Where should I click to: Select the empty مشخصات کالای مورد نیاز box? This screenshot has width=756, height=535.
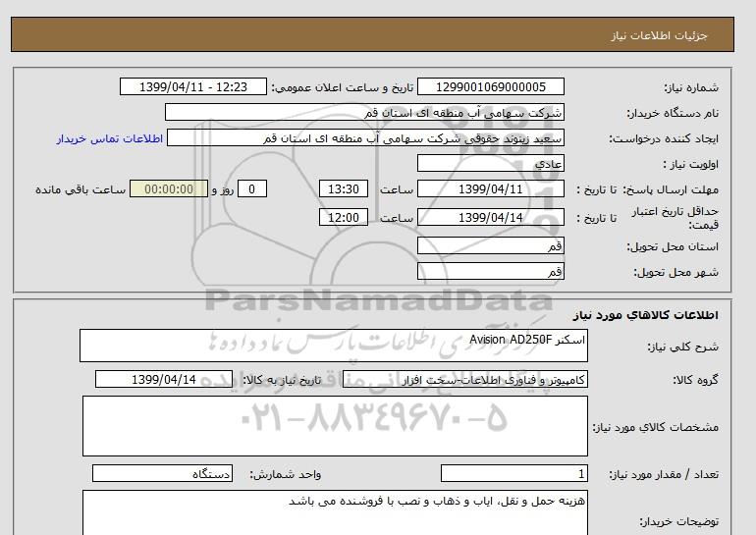tap(335, 426)
